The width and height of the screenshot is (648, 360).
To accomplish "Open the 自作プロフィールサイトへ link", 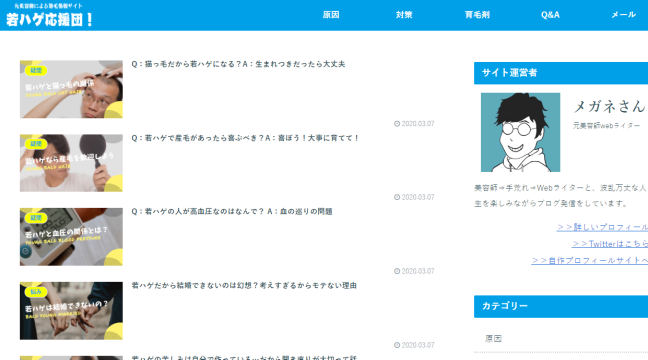I will pyautogui.click(x=589, y=260).
